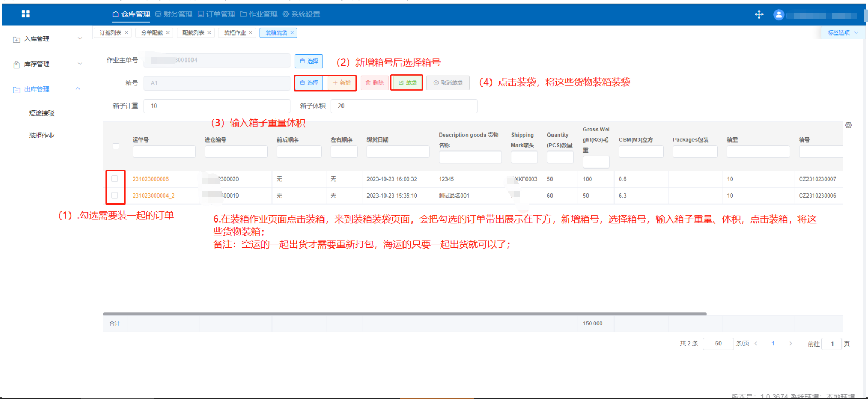Expand the 入库管理 sidebar menu
This screenshot has height=399, width=868.
click(x=80, y=39)
